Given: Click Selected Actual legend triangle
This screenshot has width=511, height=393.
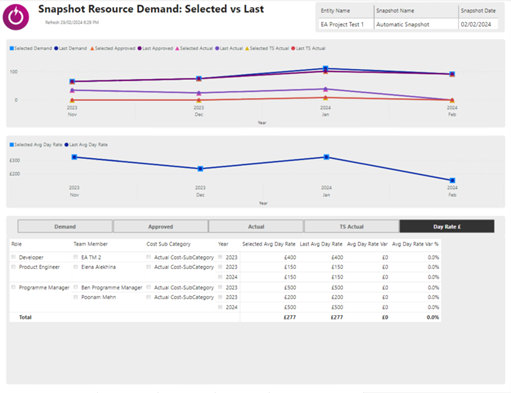Looking at the screenshot, I should (x=177, y=48).
